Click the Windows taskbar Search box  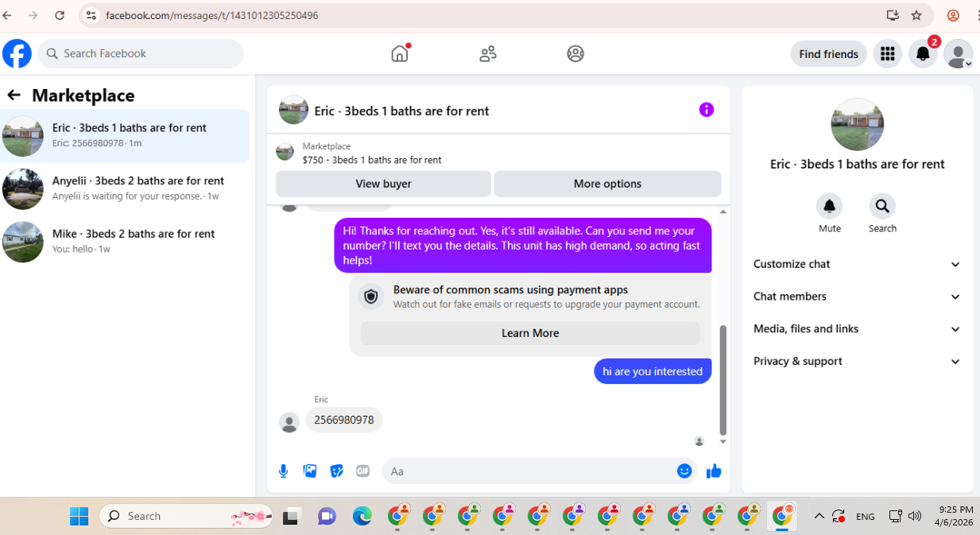[186, 516]
